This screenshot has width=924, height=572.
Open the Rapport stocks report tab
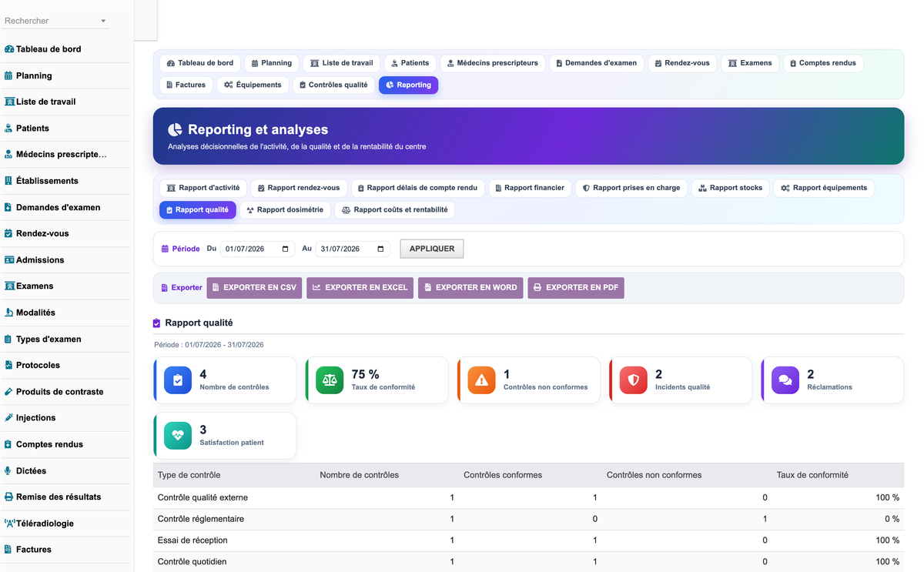(731, 188)
